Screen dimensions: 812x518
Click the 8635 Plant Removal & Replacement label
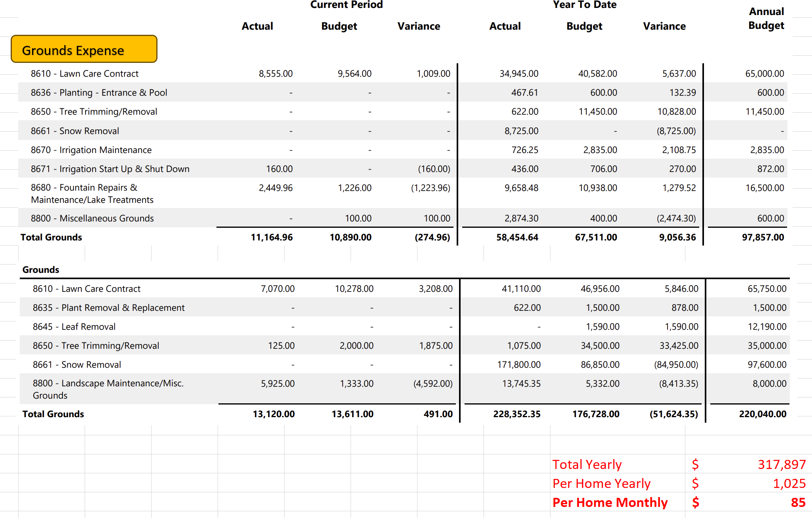[x=108, y=308]
